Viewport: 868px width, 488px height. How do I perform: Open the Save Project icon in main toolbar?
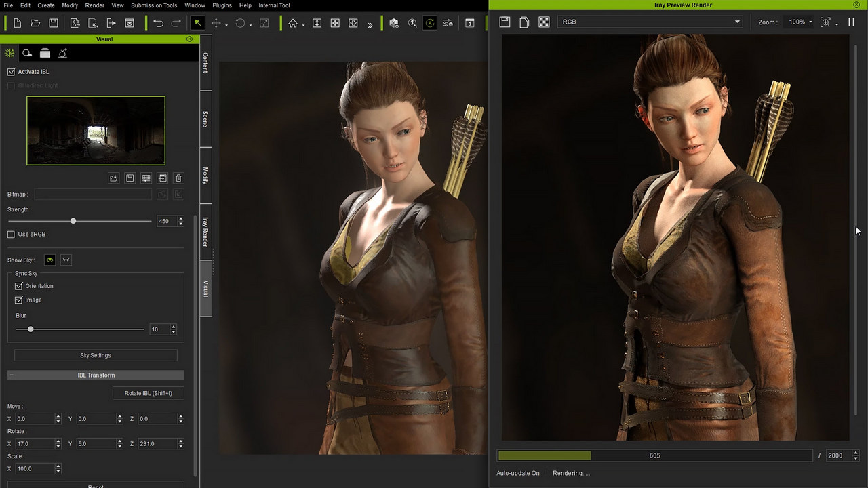point(54,23)
